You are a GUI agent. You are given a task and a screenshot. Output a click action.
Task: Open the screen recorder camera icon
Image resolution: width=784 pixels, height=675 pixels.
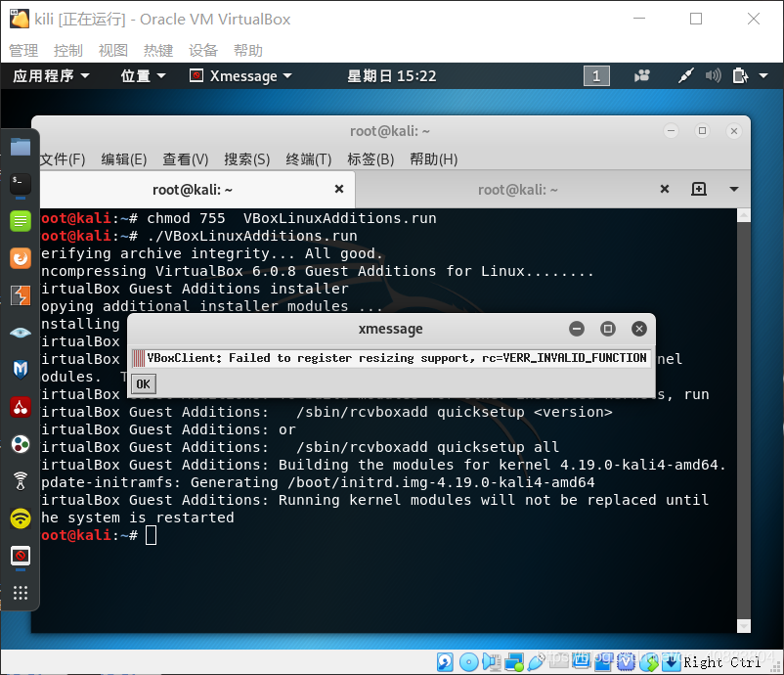(642, 76)
